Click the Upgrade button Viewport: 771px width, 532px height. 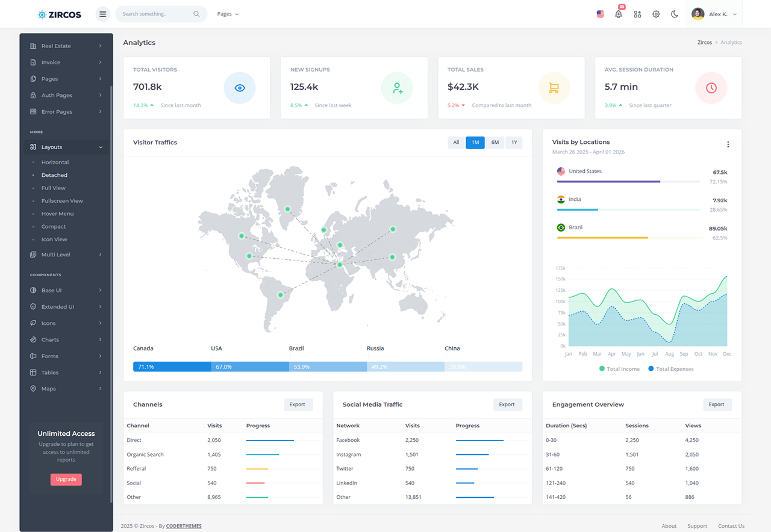[66, 479]
